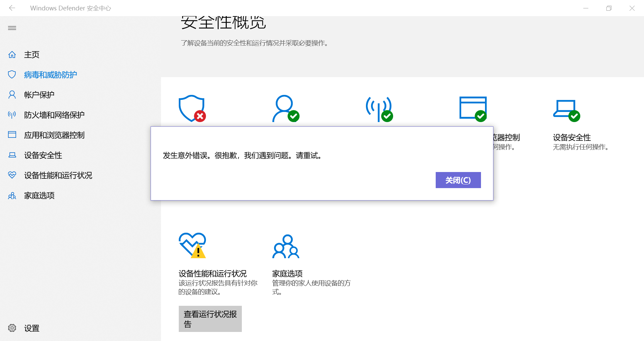Click the window icon for 应用和浏览器控制

tap(12, 135)
